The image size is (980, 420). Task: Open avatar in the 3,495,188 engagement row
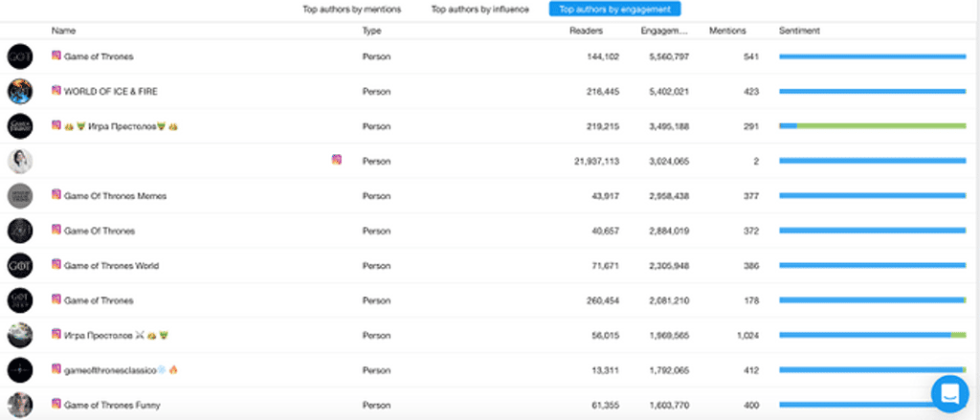coord(20,126)
